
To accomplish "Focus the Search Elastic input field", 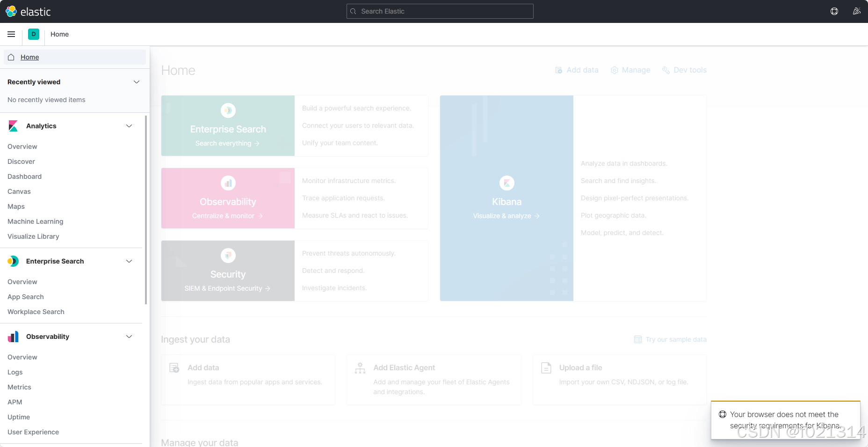I will point(440,11).
